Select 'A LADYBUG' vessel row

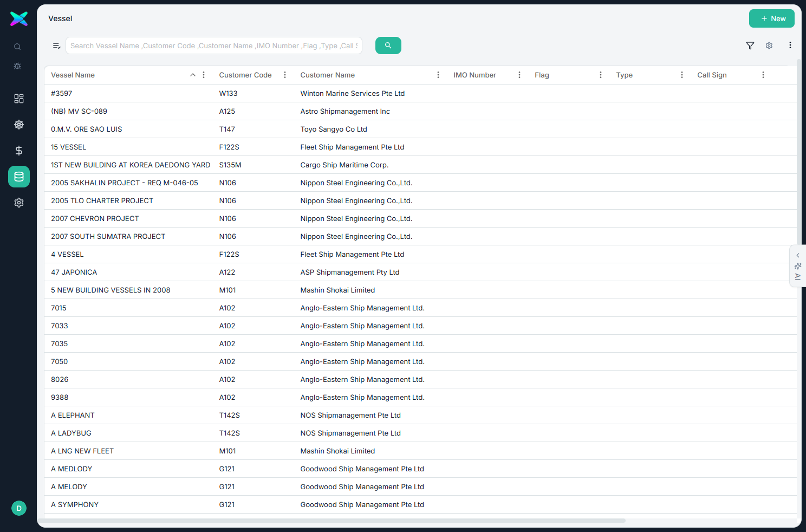pos(420,433)
